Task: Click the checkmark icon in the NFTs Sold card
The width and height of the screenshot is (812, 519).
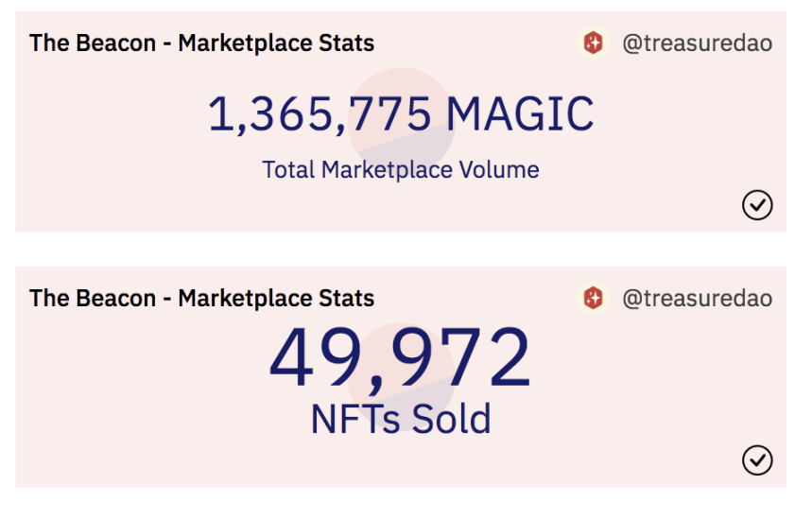Action: pyautogui.click(x=757, y=460)
